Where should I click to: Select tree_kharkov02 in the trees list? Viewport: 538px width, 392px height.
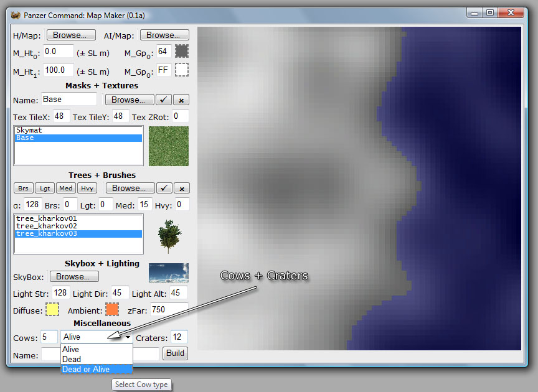pos(78,226)
